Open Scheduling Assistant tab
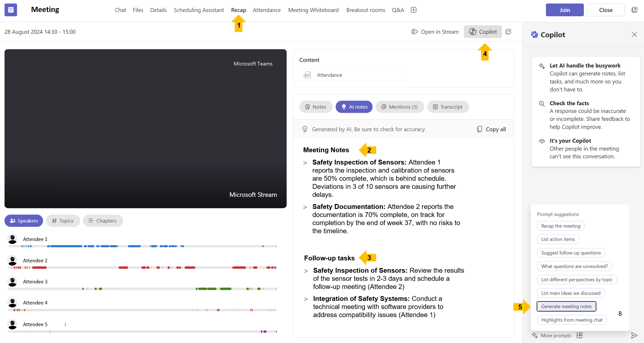This screenshot has width=644, height=343. (x=199, y=10)
